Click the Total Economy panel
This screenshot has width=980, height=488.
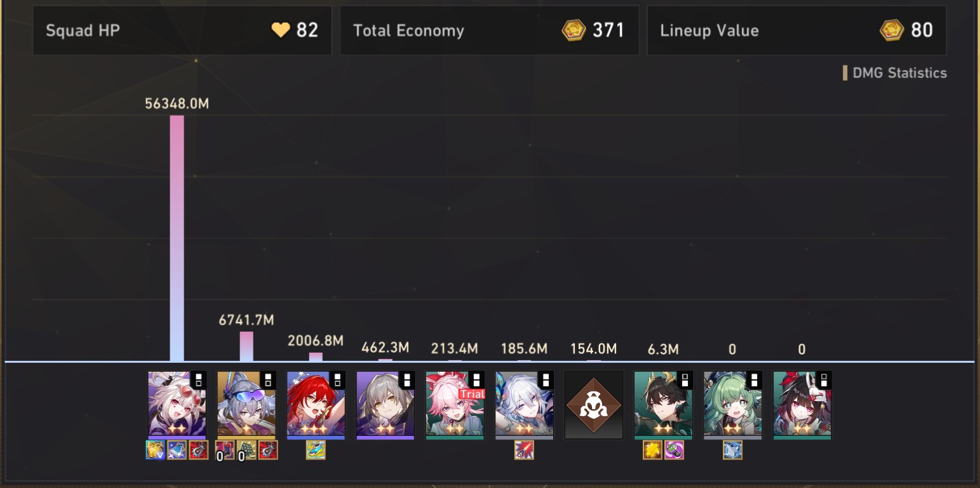pyautogui.click(x=490, y=30)
